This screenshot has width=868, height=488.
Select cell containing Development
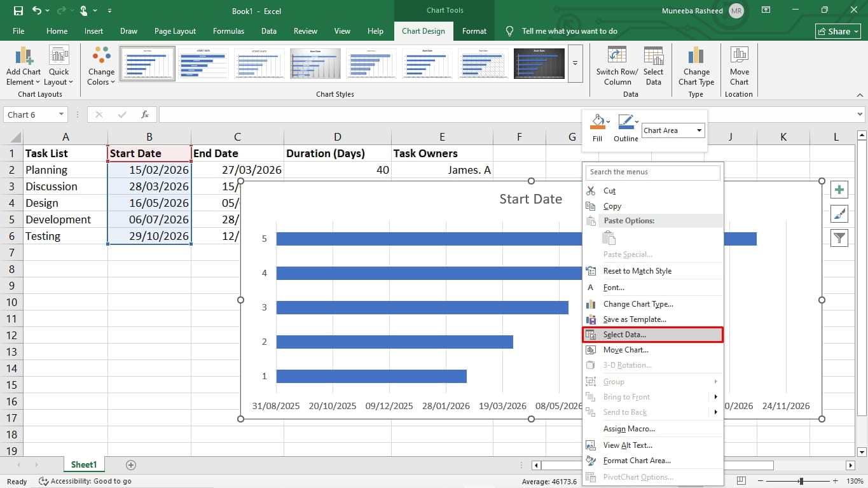65,220
